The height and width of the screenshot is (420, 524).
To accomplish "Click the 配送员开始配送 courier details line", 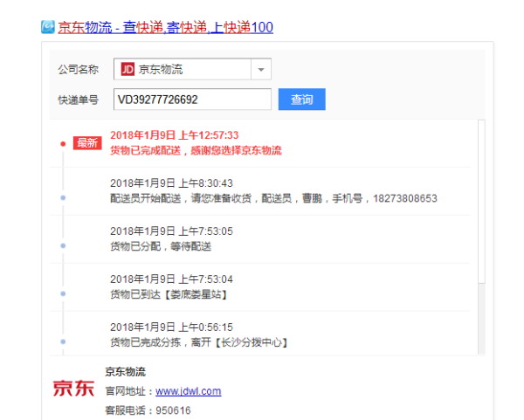I will (273, 198).
